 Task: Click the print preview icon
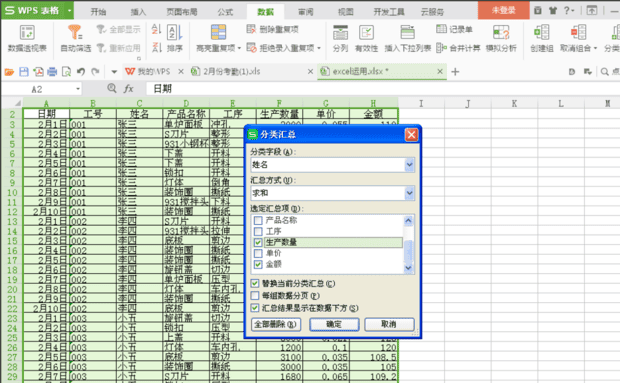tap(66, 72)
